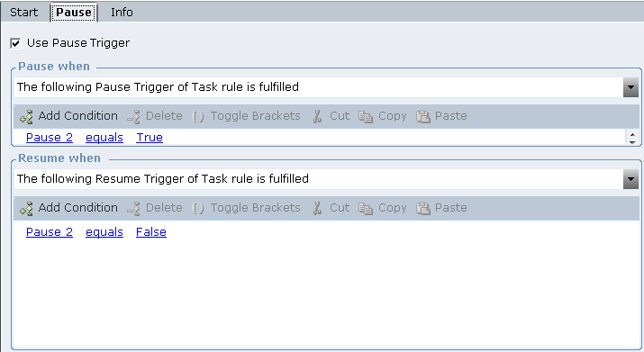Toggle Brackets in Resume when toolbar
644x352 pixels.
[246, 208]
